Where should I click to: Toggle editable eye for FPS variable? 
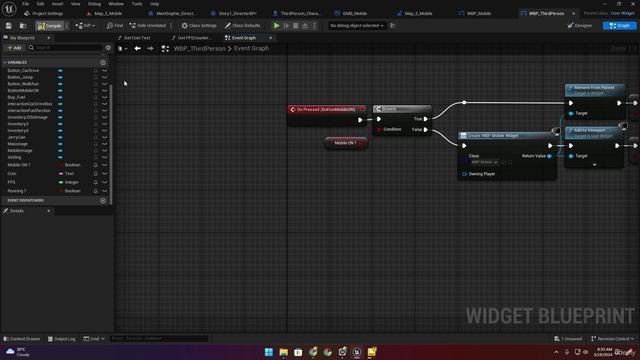tap(96, 182)
